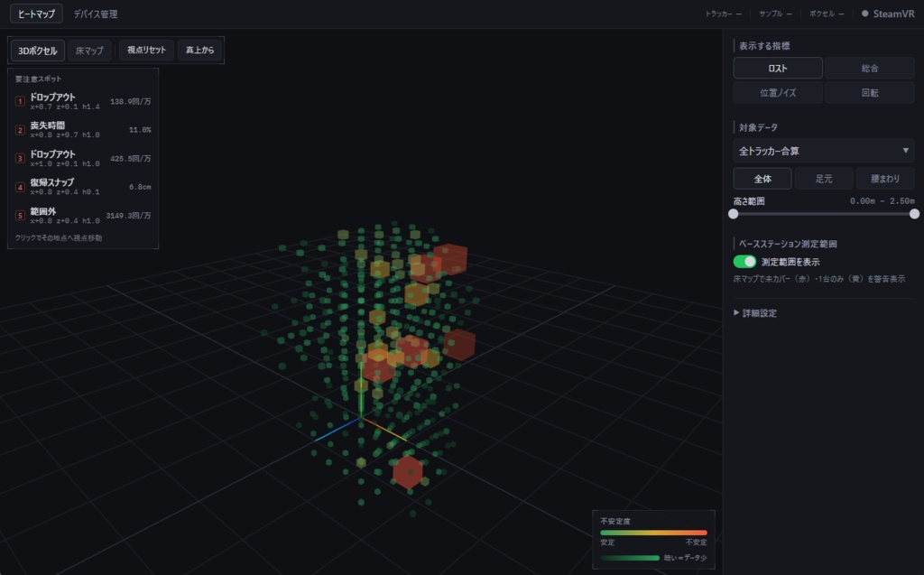The width and height of the screenshot is (924, 575).
Task: Select hotspot 3 ドロップアウト 425.5回/万
Action: tap(83, 158)
